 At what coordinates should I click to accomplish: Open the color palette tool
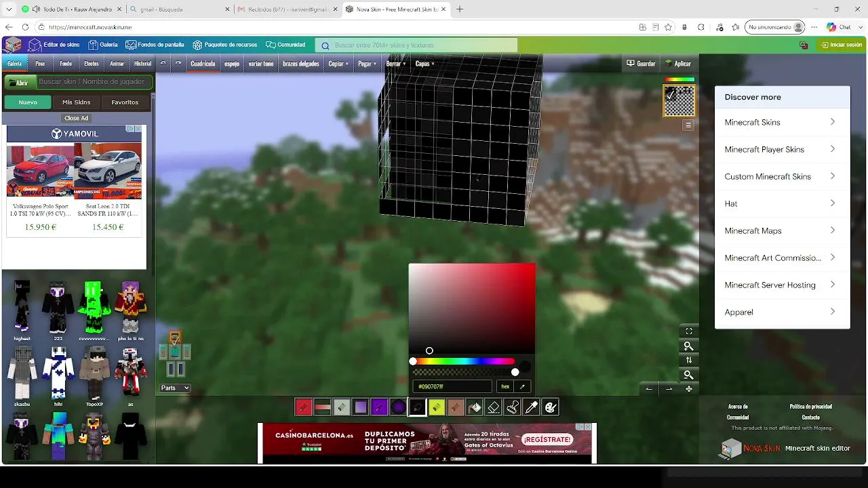(551, 407)
